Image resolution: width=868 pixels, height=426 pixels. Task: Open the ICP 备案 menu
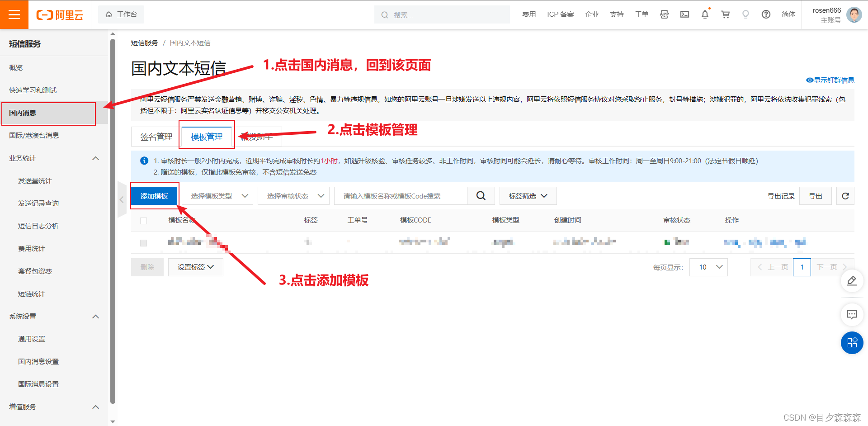click(x=560, y=14)
